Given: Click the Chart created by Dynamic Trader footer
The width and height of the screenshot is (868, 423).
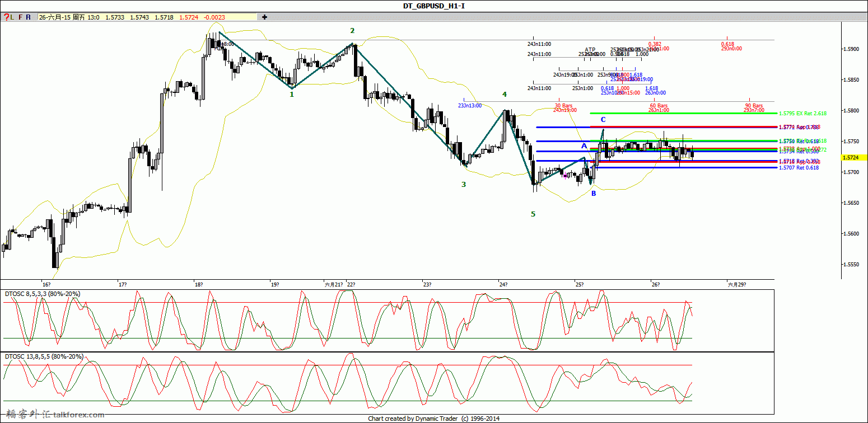Looking at the screenshot, I should tap(433, 419).
